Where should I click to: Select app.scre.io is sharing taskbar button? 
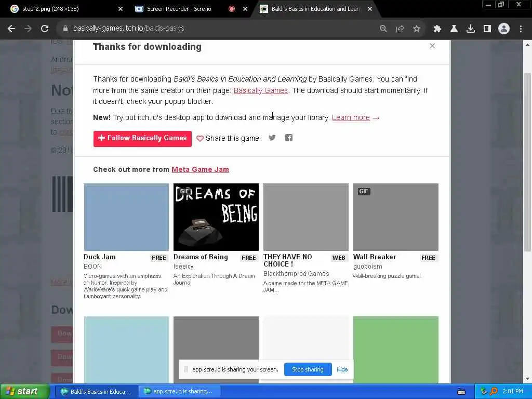[179, 392]
